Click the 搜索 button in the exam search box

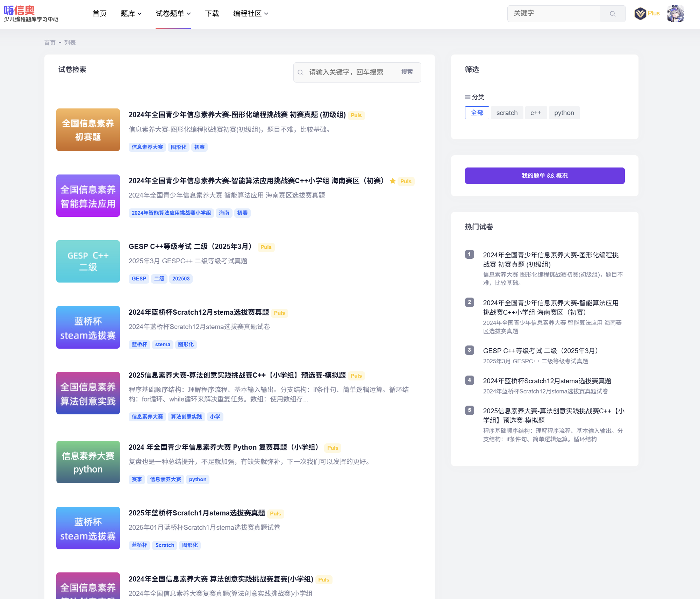(x=407, y=72)
